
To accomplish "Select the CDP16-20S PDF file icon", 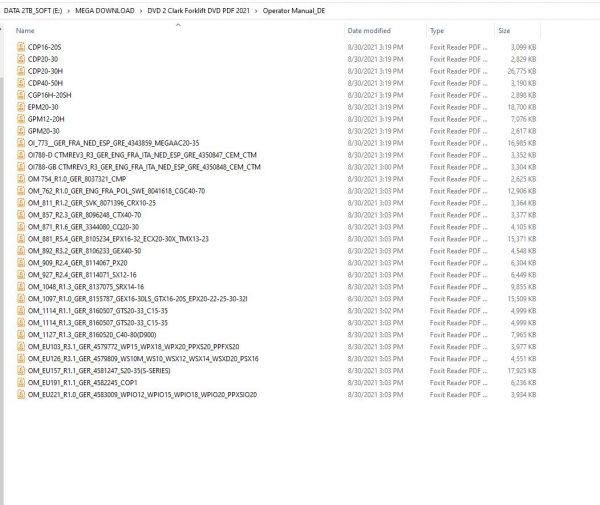I will pyautogui.click(x=21, y=47).
